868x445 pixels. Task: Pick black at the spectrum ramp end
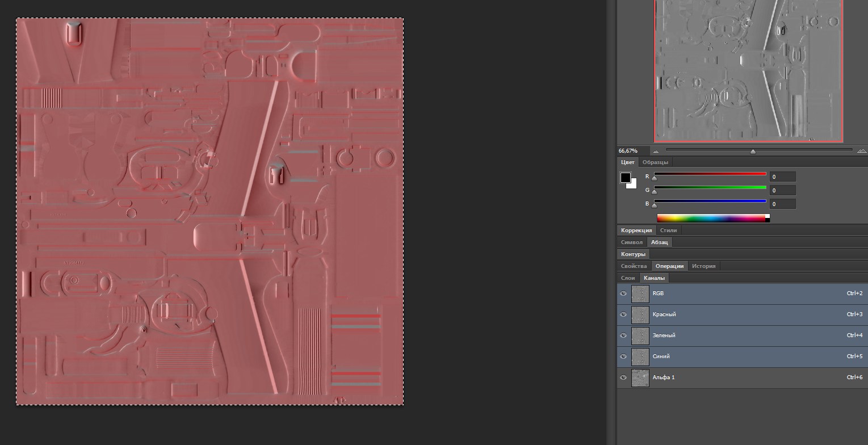pos(768,220)
